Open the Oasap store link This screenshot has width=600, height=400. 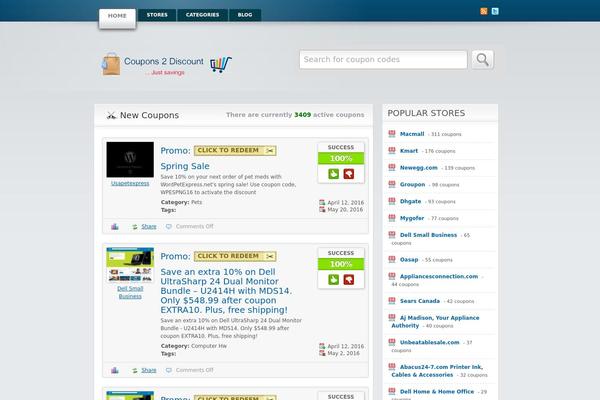pos(409,260)
